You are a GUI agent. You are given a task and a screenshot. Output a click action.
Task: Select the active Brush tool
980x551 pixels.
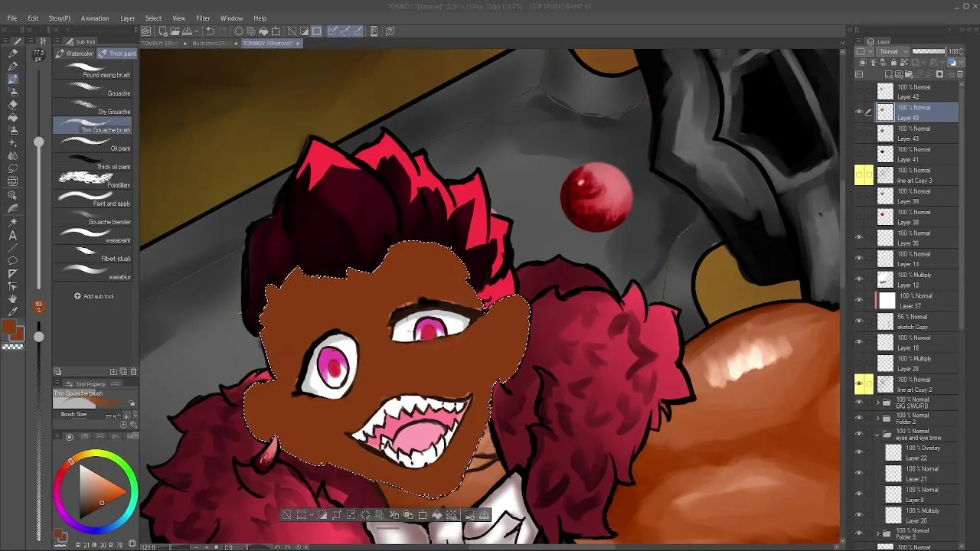(x=13, y=80)
